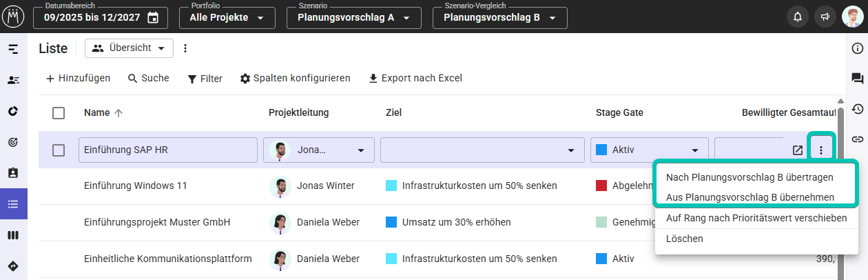Click the Datumsbereich field 09/2025 bis 12/2027
Image resolution: width=868 pixels, height=280 pixels.
pyautogui.click(x=101, y=18)
